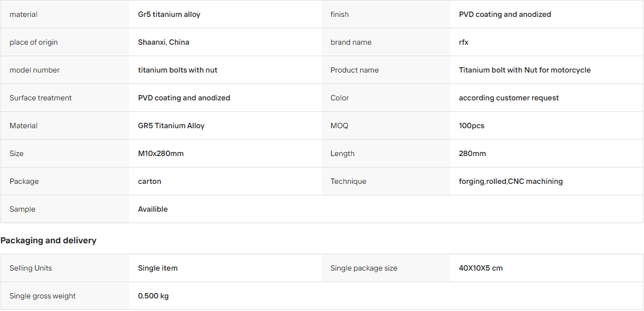The width and height of the screenshot is (644, 311).
Task: Click the 'rfx' brand name value
Action: (x=463, y=43)
